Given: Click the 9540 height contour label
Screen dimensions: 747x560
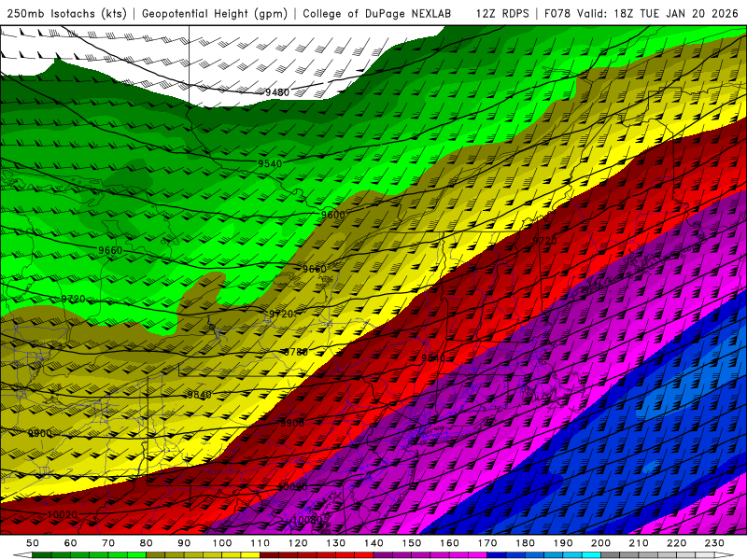Looking at the screenshot, I should click(270, 163).
